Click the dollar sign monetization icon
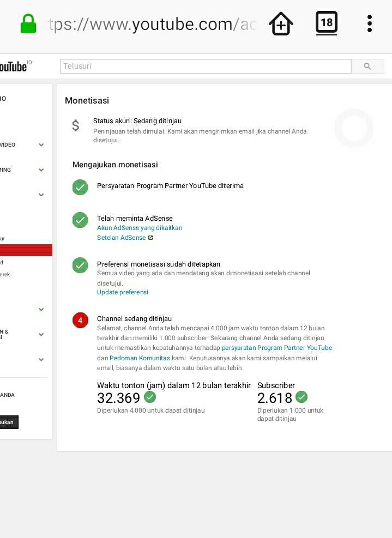392x538 pixels. point(76,125)
